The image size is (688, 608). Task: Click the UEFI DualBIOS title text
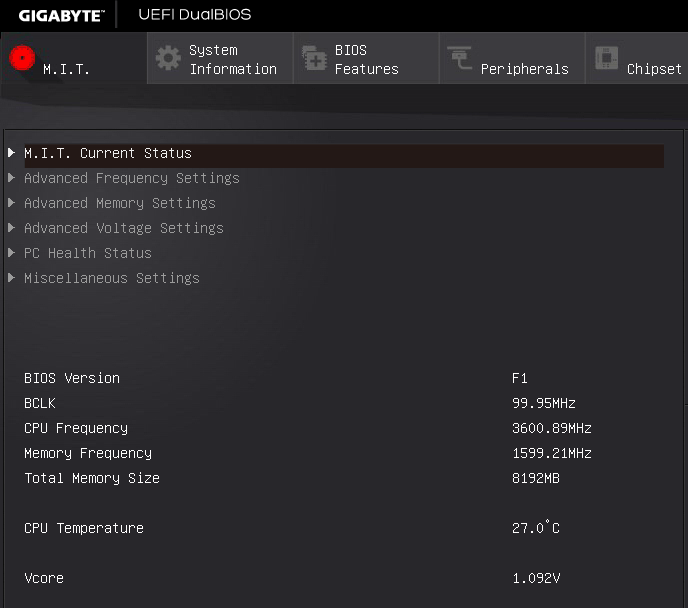(x=195, y=14)
